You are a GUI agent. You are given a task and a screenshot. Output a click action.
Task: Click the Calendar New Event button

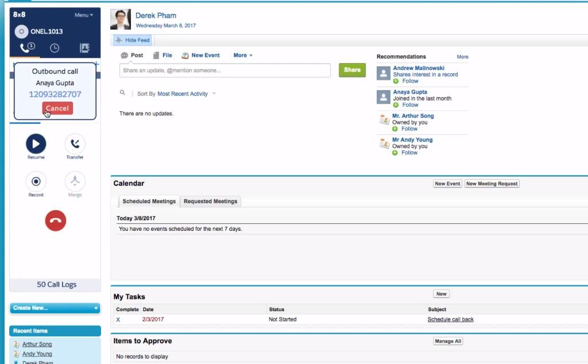point(447,184)
